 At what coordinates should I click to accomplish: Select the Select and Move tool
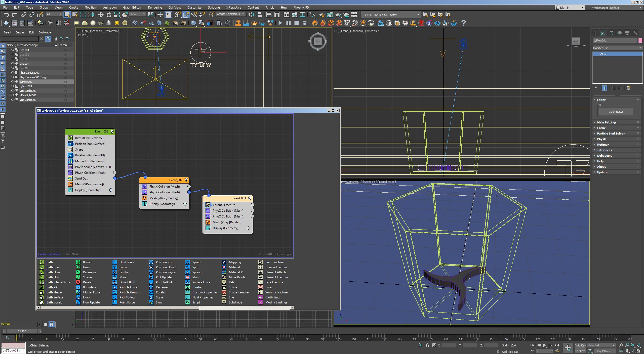(x=101, y=15)
